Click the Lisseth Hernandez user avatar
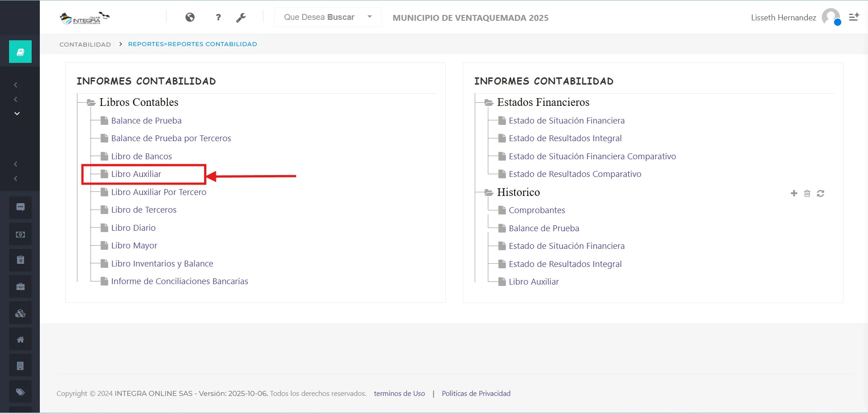The width and height of the screenshot is (868, 414). pos(830,17)
